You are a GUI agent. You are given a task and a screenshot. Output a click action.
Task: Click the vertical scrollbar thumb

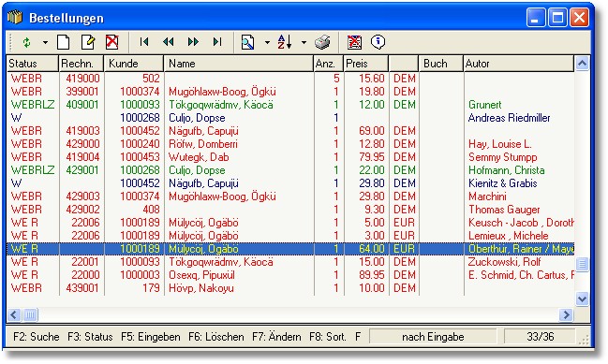(x=582, y=264)
